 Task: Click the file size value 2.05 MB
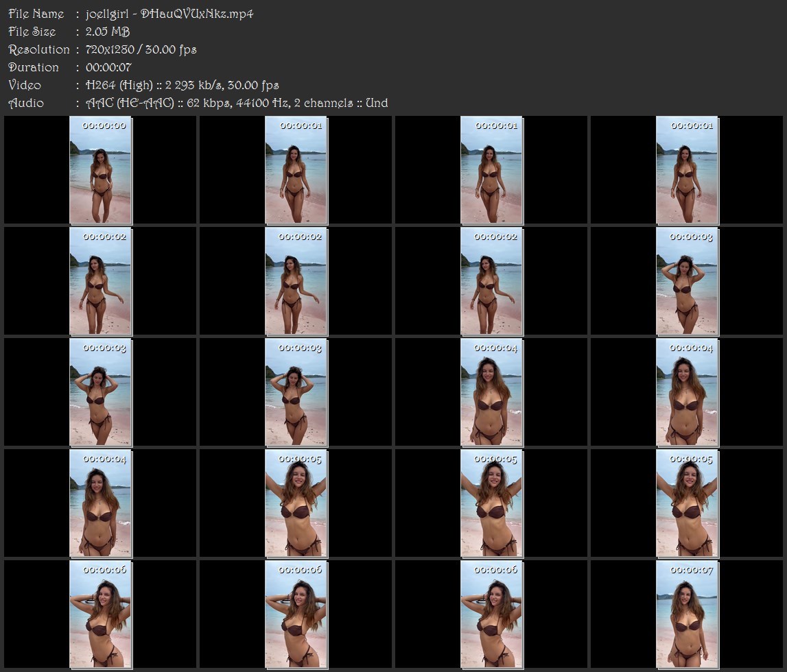pyautogui.click(x=108, y=32)
